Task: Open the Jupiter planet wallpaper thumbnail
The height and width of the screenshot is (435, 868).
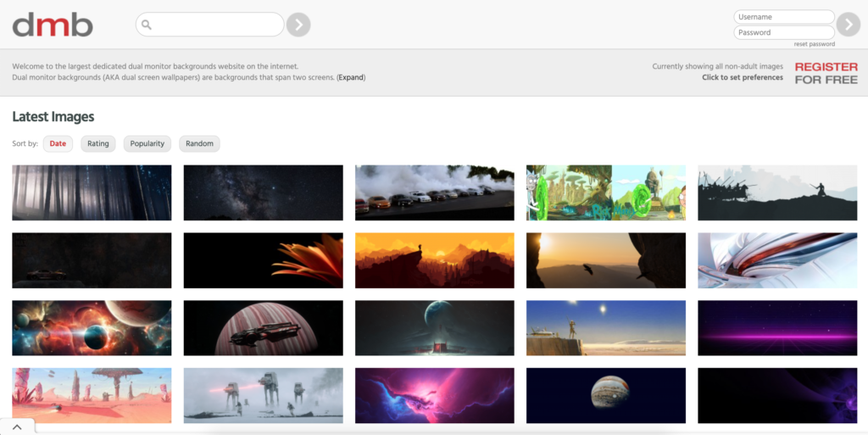Action: coord(605,395)
